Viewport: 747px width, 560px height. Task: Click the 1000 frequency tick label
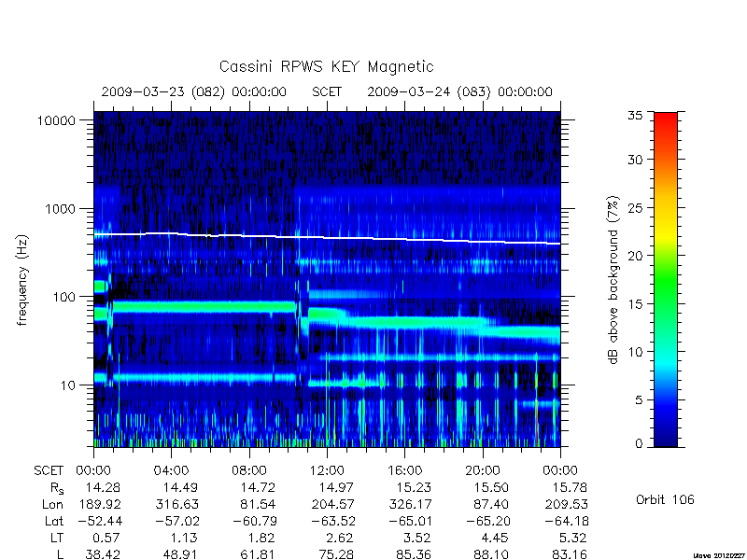pyautogui.click(x=61, y=208)
